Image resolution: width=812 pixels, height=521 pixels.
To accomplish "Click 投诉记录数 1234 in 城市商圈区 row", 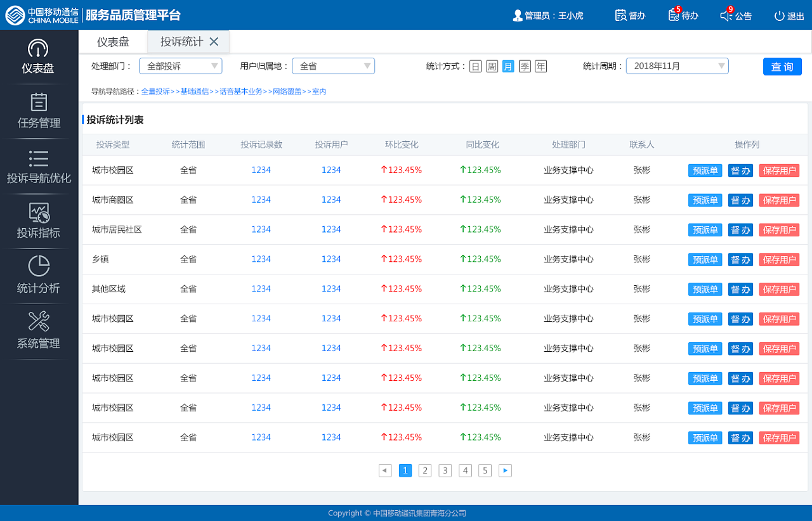I will pos(261,200).
